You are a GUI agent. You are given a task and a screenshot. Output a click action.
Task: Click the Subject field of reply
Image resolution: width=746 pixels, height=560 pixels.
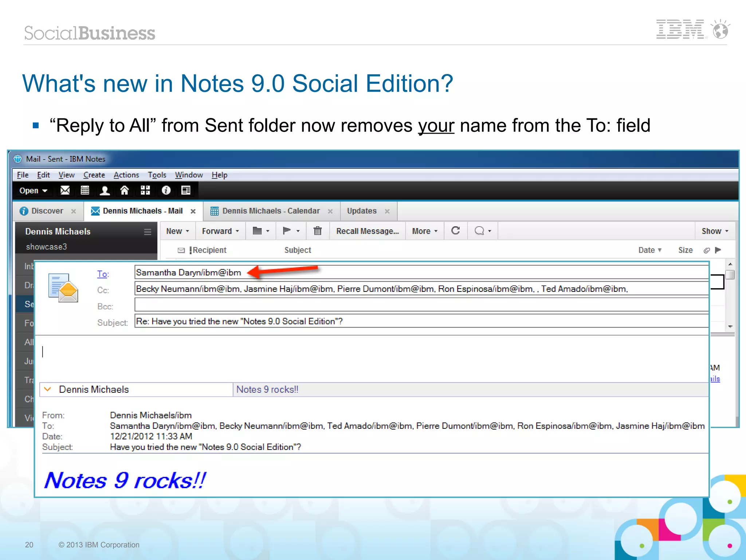point(421,321)
